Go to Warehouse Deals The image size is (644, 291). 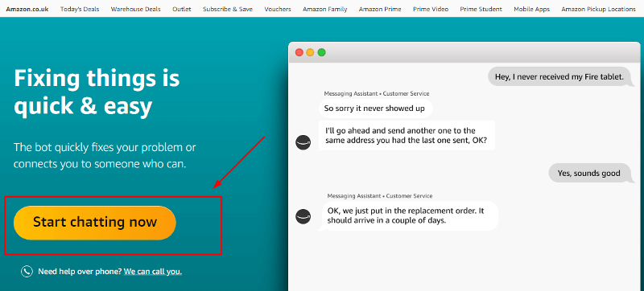coord(136,9)
